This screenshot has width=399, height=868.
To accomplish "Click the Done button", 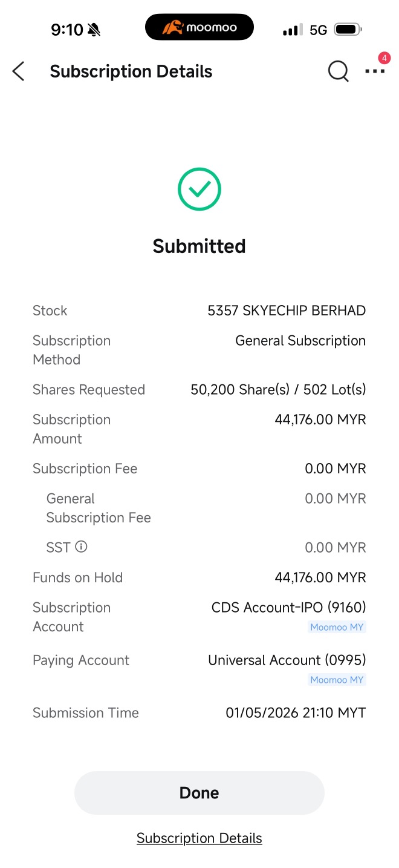I will click(199, 793).
